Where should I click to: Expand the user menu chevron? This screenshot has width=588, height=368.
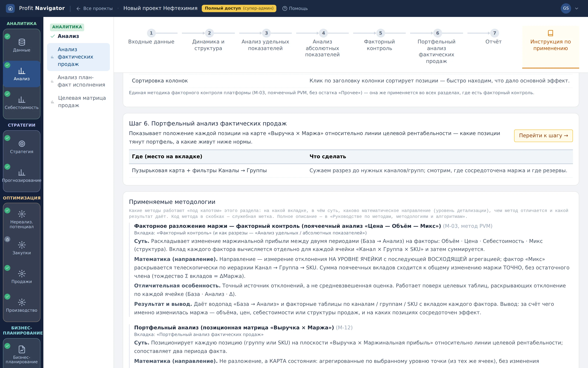coord(577,8)
